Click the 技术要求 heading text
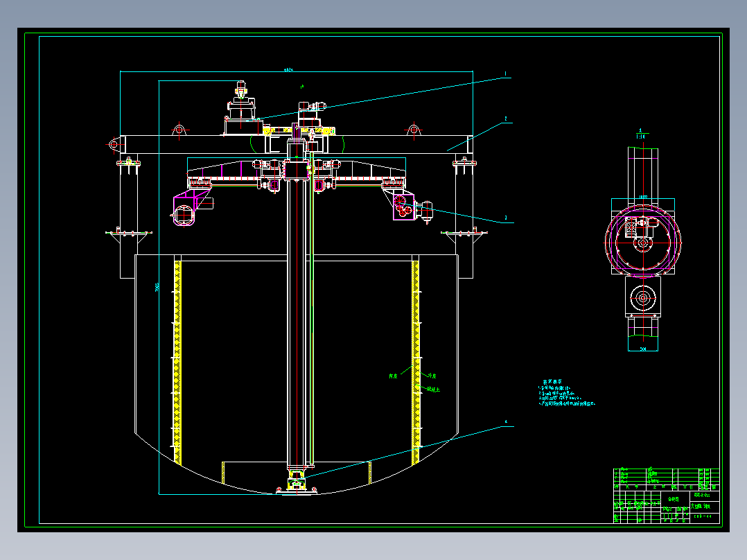 pyautogui.click(x=552, y=382)
